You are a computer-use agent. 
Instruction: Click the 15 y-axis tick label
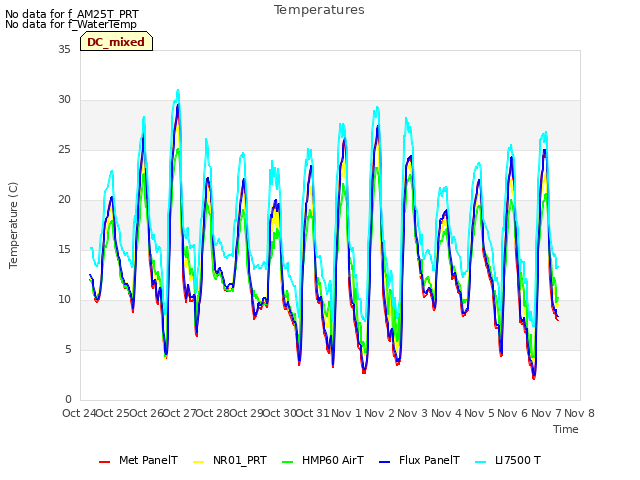point(64,249)
